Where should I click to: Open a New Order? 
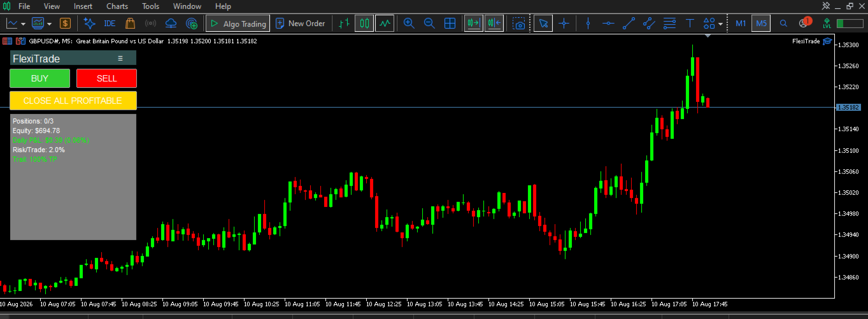click(300, 24)
